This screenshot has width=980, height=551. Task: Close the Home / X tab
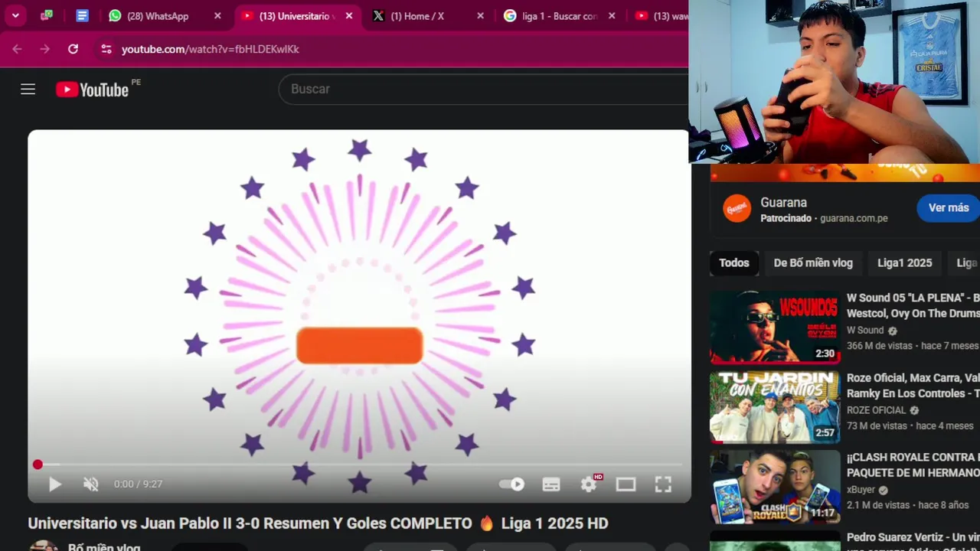[x=480, y=15]
